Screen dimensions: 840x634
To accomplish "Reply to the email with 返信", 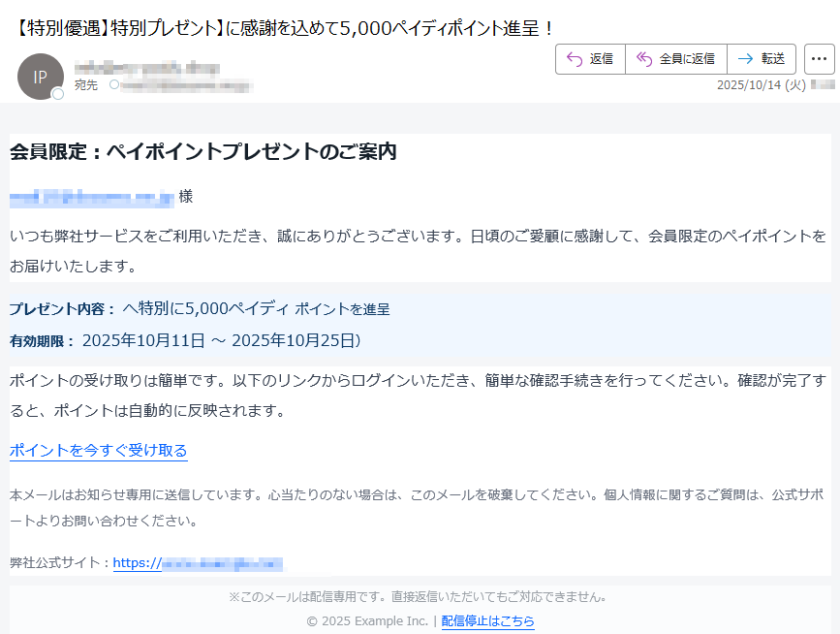I will [x=590, y=58].
